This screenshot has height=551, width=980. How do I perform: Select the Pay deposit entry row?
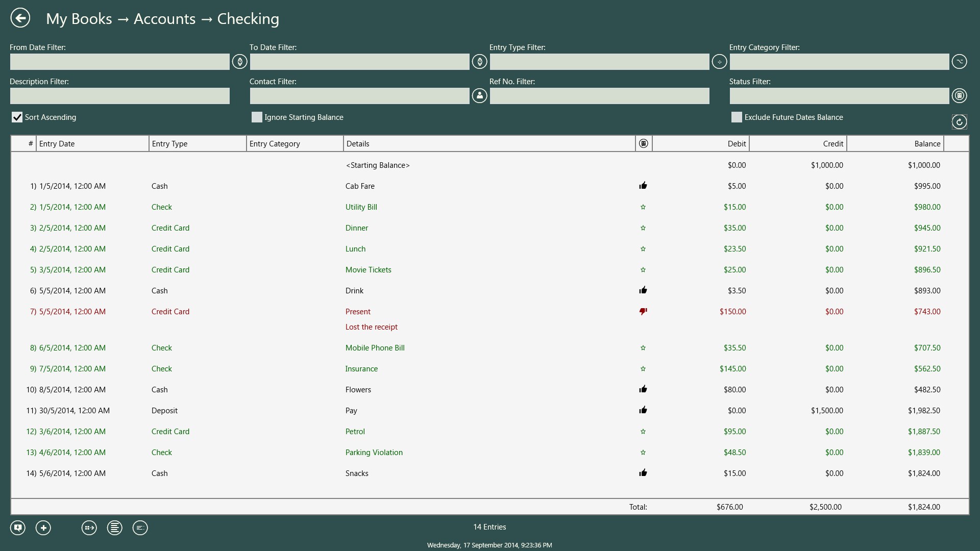[489, 411]
